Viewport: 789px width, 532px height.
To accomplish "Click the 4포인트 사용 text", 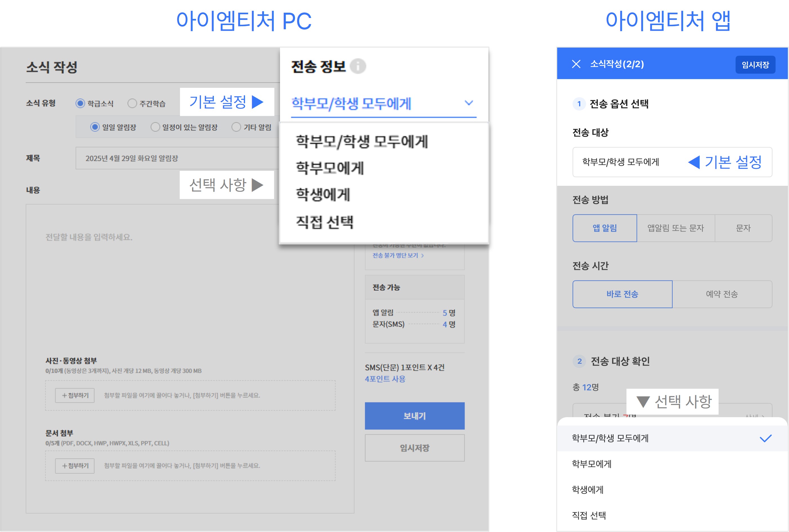I will click(x=385, y=379).
